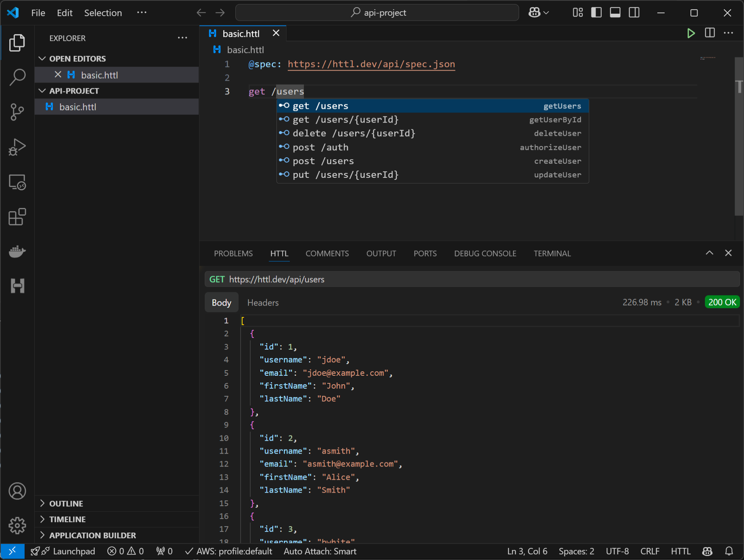744x560 pixels.
Task: Switch to the Problems panel tab
Action: [x=233, y=254]
